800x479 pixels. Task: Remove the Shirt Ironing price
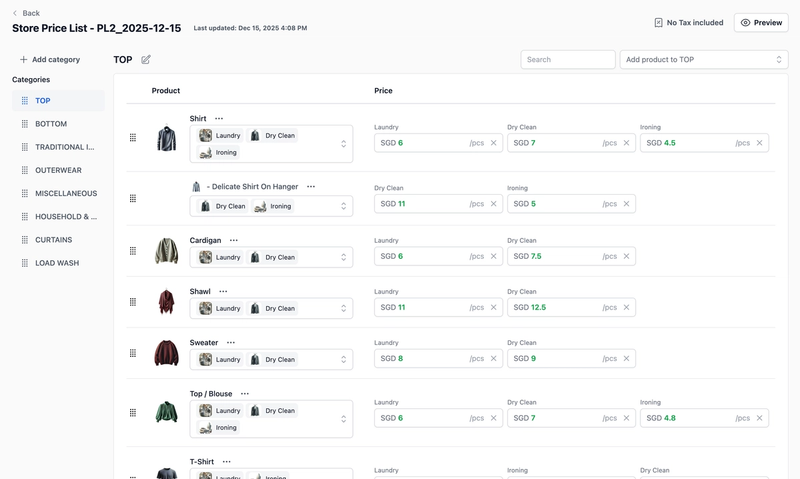click(x=759, y=143)
